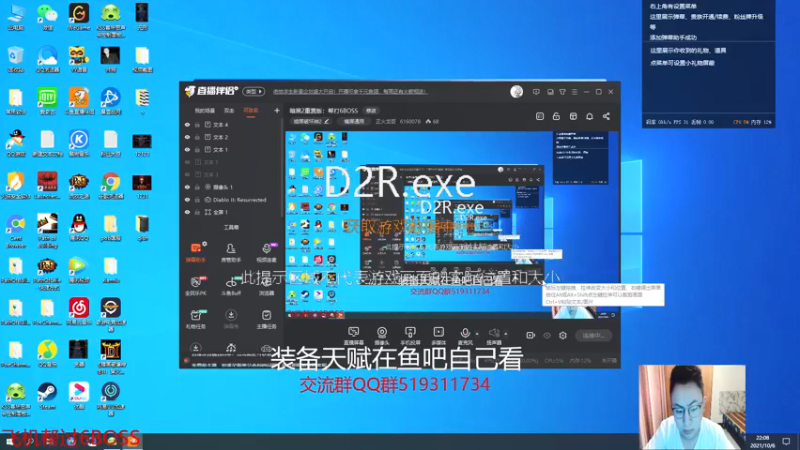Expand the 类型 mode selector pill
This screenshot has width=800, height=450.
pos(254,91)
